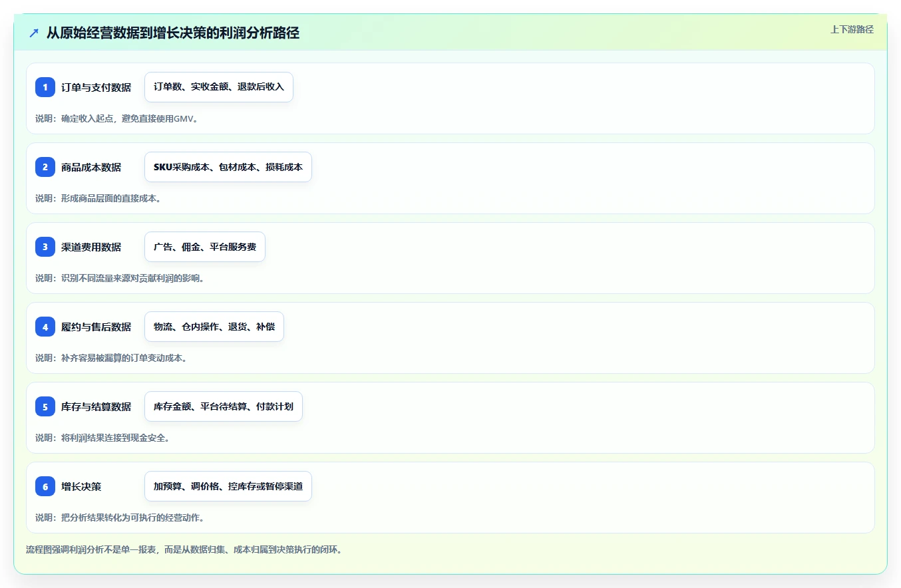Click the step 6 number badge
Screen dimensions: 901x588
point(45,486)
